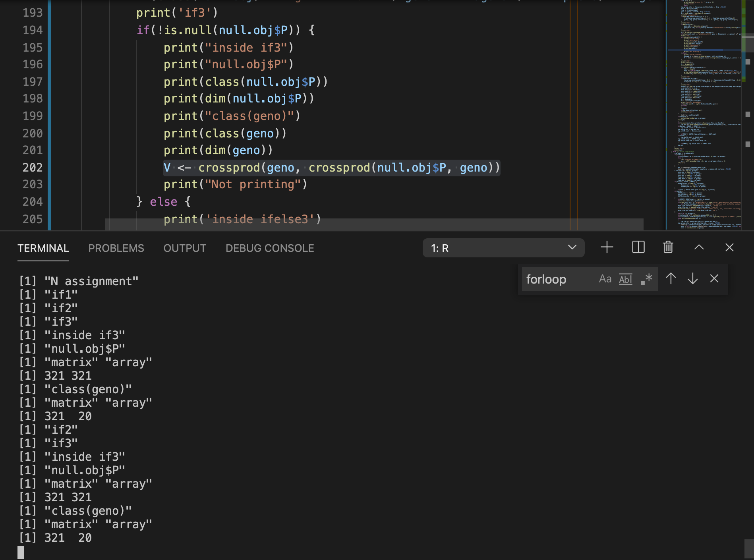Go to next find match arrow

[x=692, y=279]
